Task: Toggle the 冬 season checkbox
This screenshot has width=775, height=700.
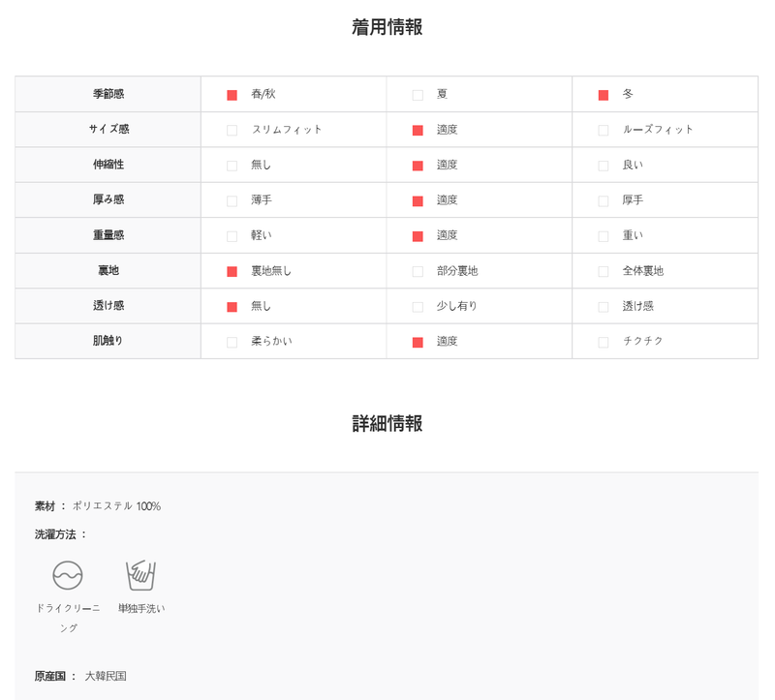Action: 604,95
